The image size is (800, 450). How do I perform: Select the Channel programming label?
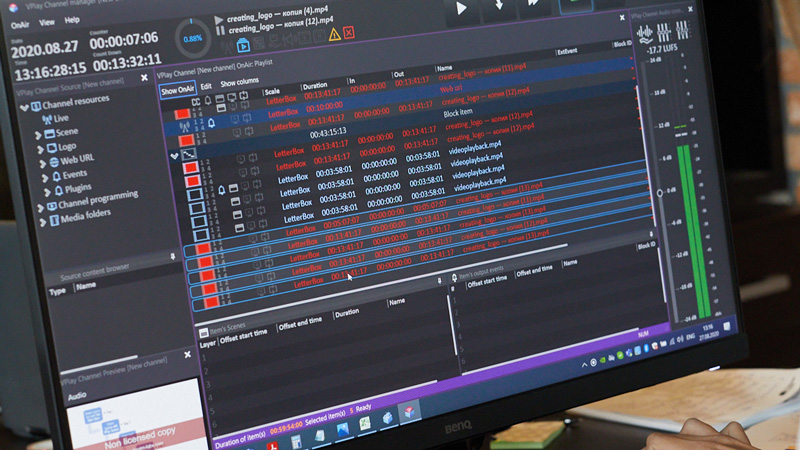pos(98,199)
